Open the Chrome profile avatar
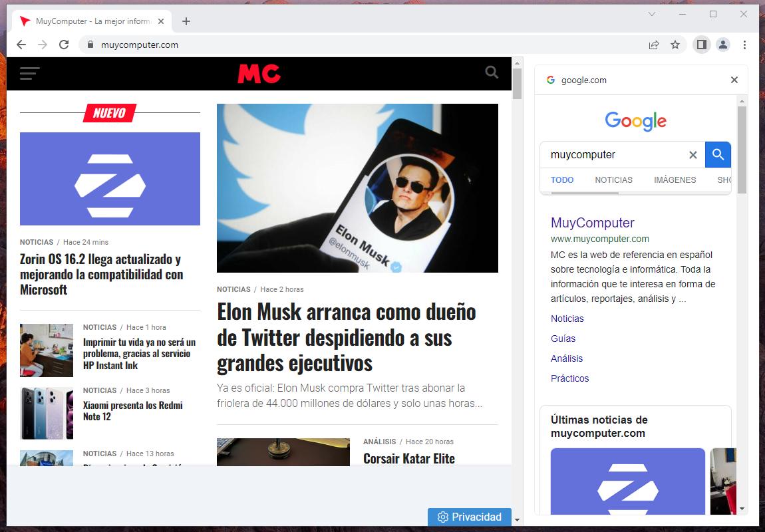The width and height of the screenshot is (765, 532). click(x=723, y=45)
